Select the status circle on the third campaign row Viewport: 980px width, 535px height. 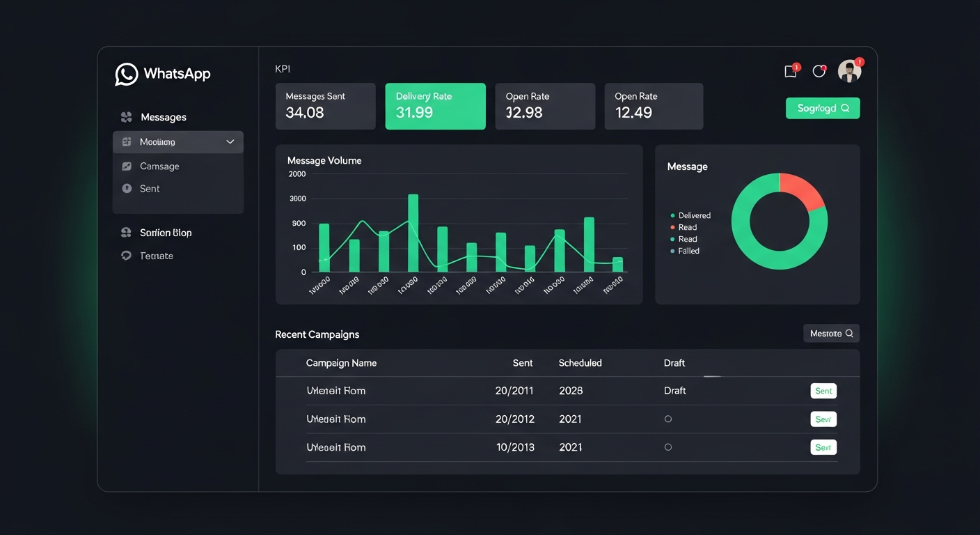[x=668, y=447]
